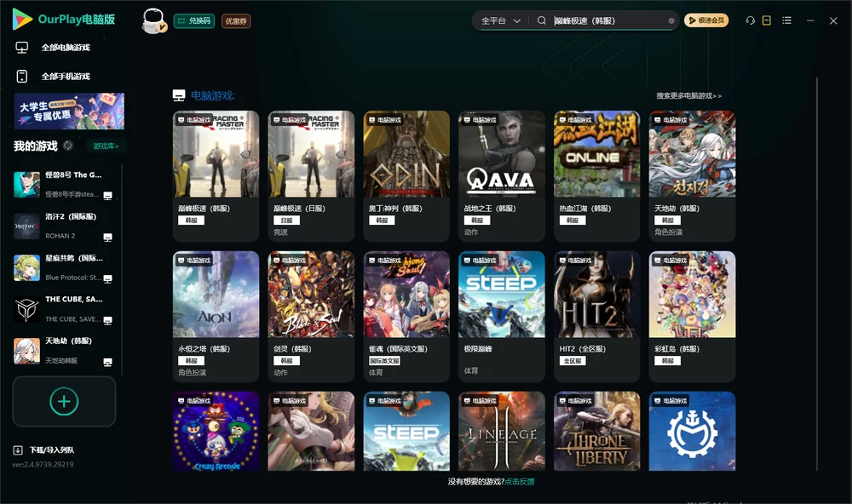Open the 优惠券 coupon button
The height and width of the screenshot is (504, 852).
[236, 21]
